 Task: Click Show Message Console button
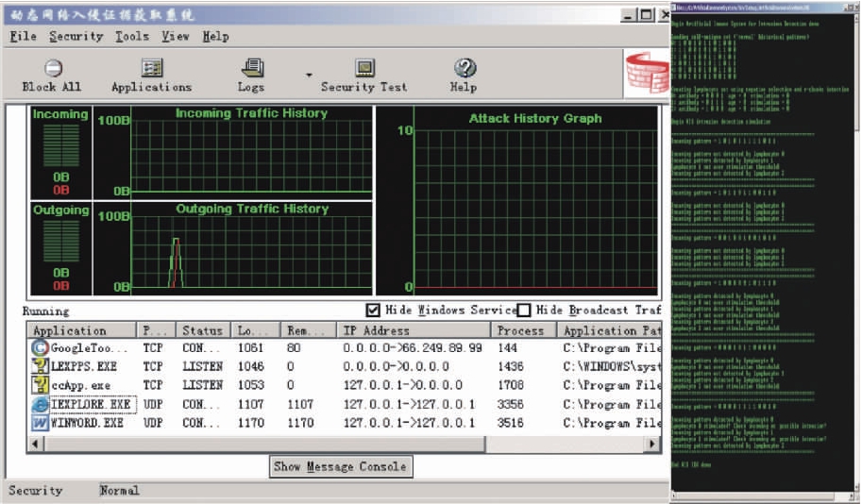(x=341, y=466)
